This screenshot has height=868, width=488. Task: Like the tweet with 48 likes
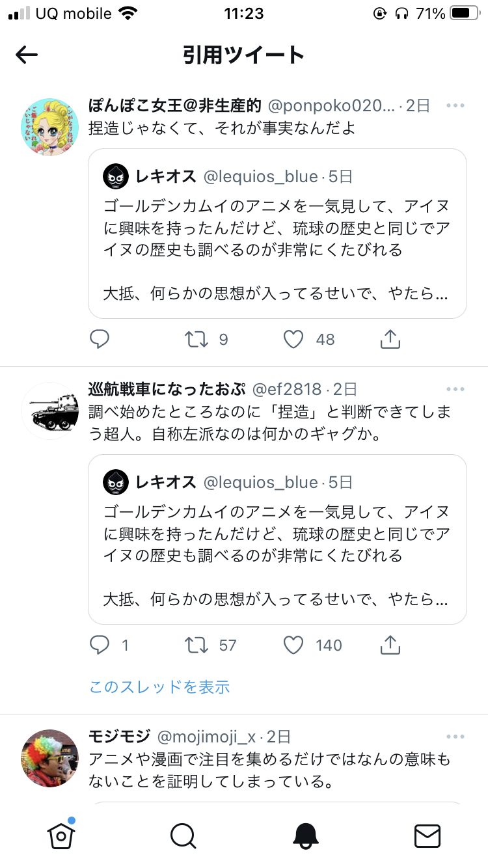[x=294, y=339]
